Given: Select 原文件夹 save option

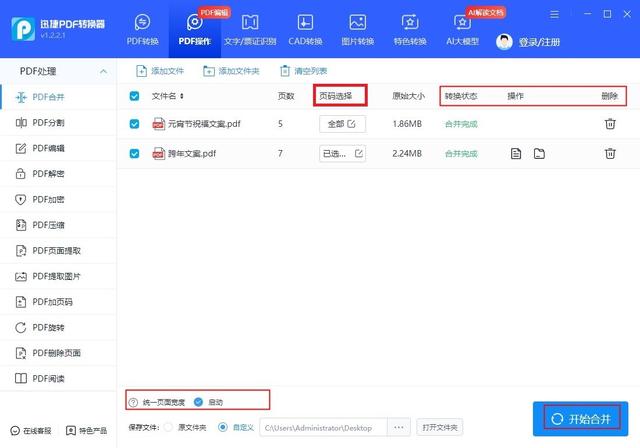Looking at the screenshot, I should coord(168,428).
